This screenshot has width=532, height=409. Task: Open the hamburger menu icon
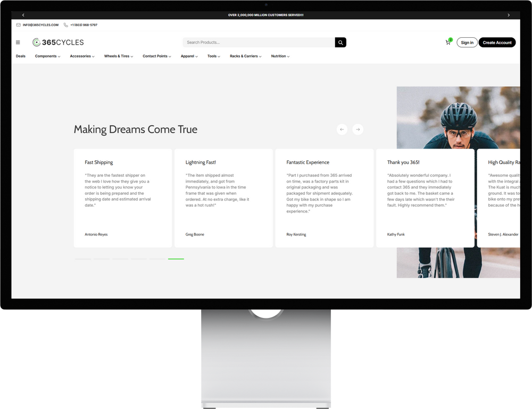(18, 43)
